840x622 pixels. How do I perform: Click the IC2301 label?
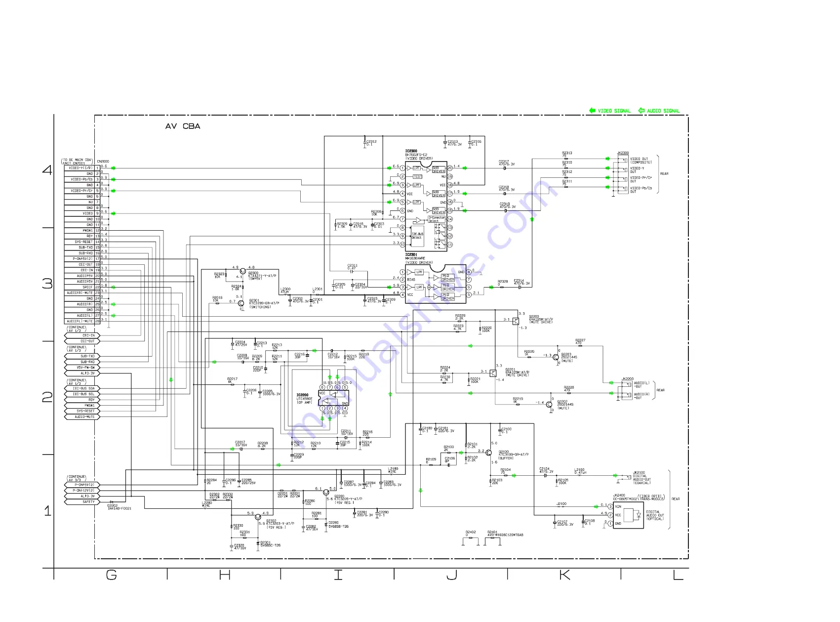click(x=411, y=255)
